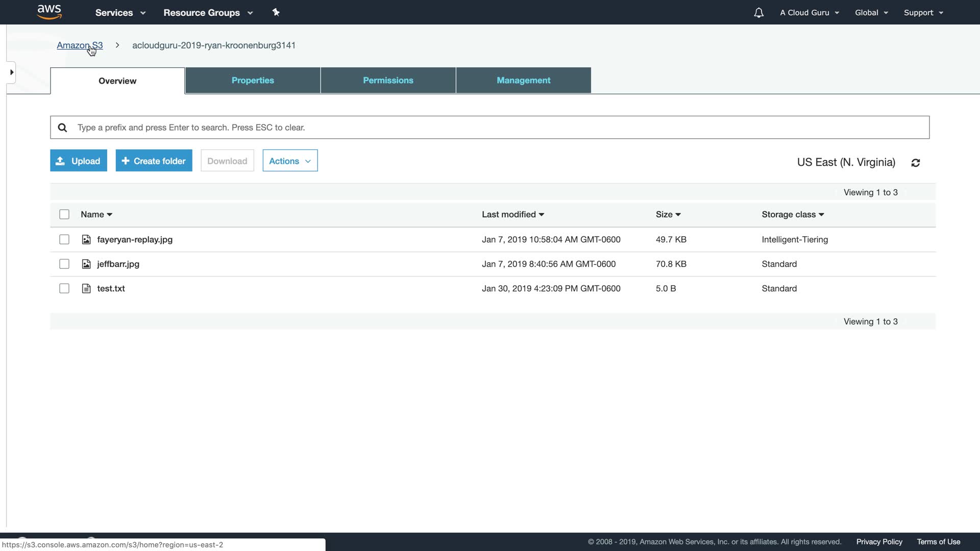Switch to the Properties tab
This screenshot has width=980, height=551.
pyautogui.click(x=253, y=80)
